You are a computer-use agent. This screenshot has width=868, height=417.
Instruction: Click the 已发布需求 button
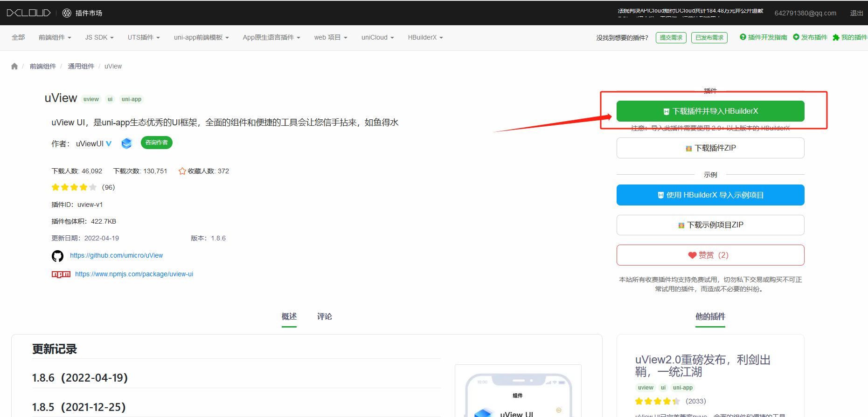[709, 38]
